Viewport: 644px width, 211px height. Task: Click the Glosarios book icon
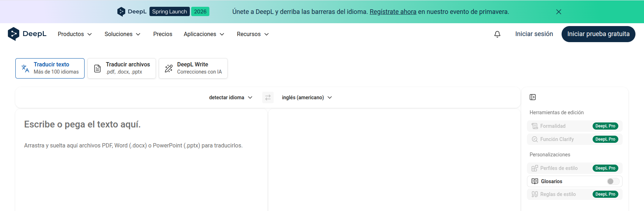coord(535,181)
